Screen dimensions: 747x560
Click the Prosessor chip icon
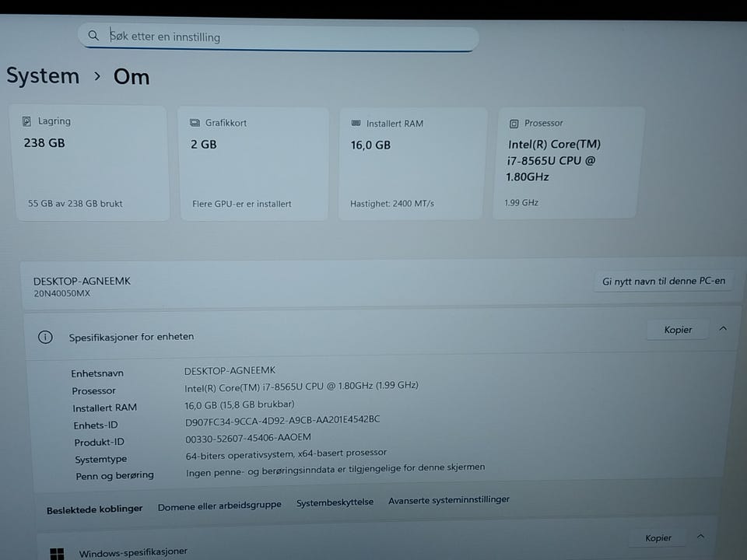pos(514,124)
